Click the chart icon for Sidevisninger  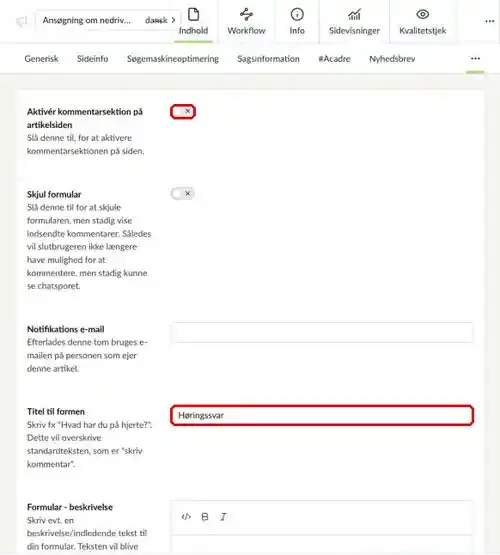click(x=354, y=15)
